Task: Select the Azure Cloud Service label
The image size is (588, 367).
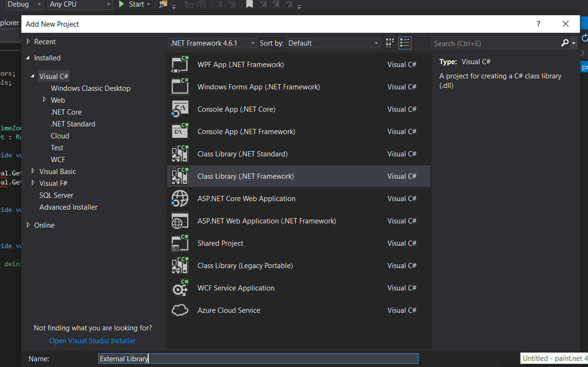Action: point(229,310)
